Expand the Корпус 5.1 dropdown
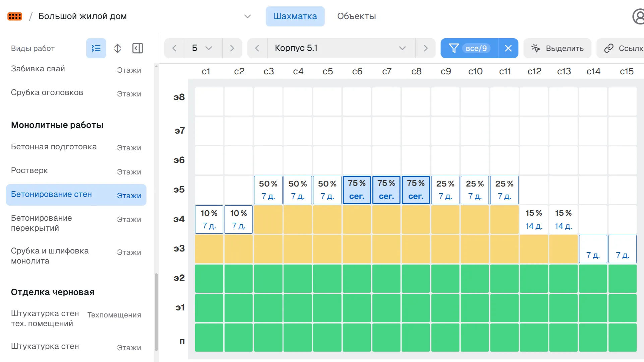This screenshot has height=362, width=644. pos(341,48)
